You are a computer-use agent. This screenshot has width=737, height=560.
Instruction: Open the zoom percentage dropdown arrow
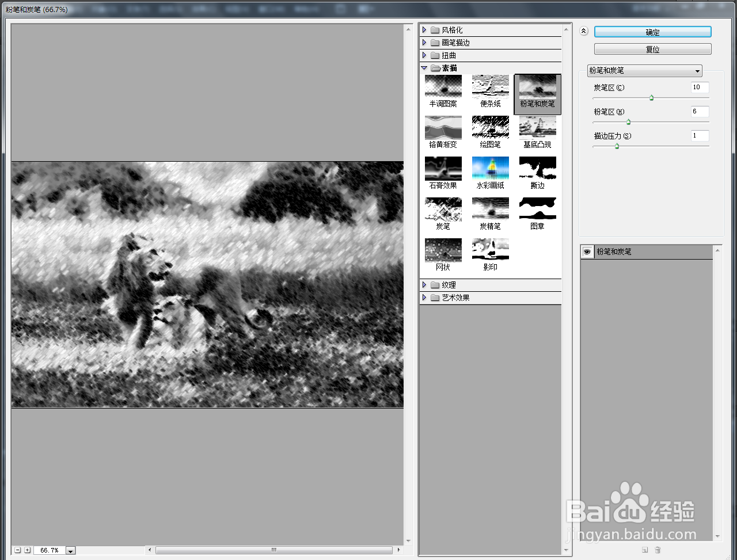[x=70, y=551]
